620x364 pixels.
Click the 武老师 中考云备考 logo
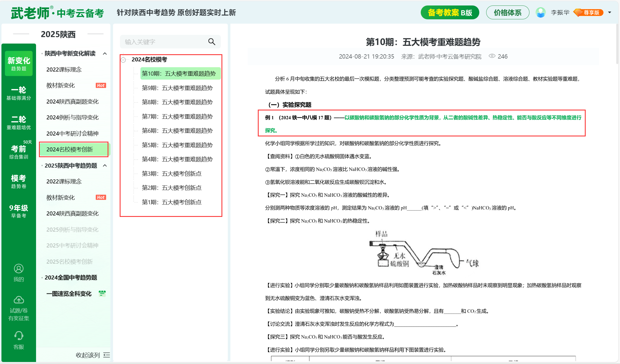[57, 13]
